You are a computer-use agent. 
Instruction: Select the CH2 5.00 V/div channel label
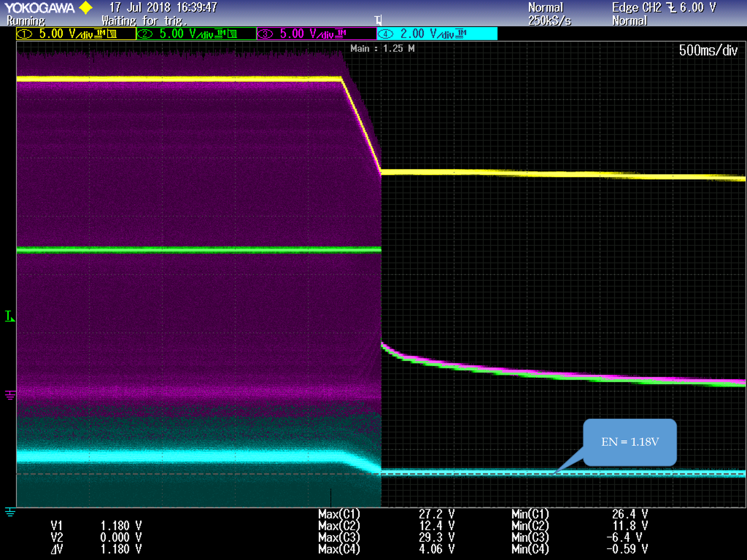[x=197, y=34]
